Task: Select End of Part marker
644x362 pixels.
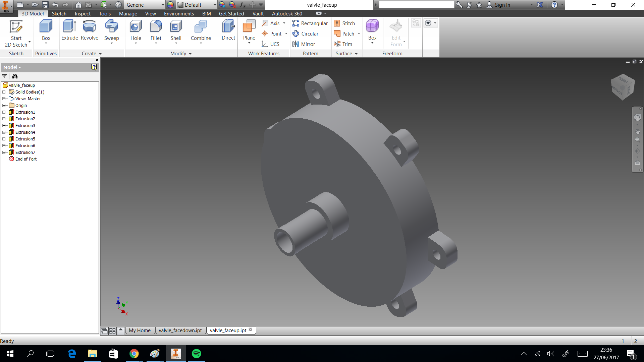Action: tap(26, 159)
